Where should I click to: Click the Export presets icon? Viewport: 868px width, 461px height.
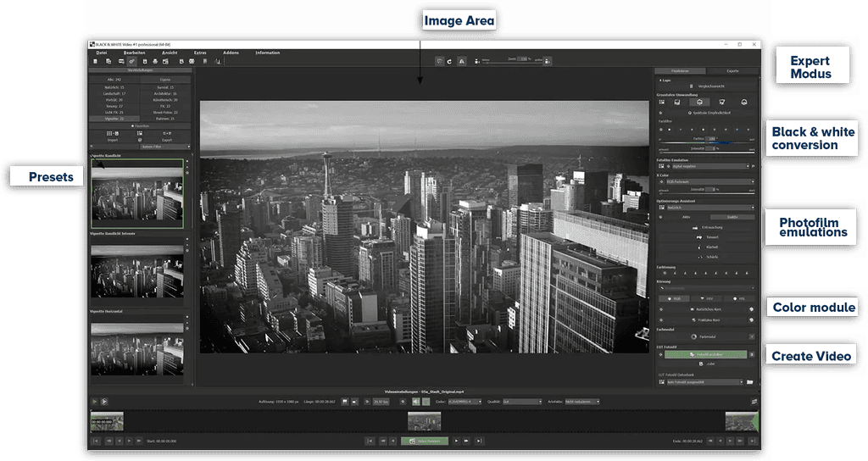click(166, 134)
